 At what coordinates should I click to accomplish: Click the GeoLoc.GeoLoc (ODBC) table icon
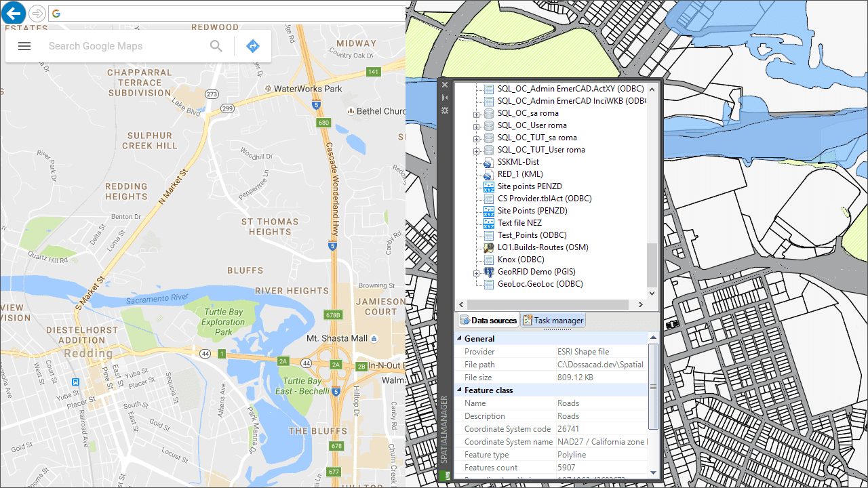[x=489, y=284]
